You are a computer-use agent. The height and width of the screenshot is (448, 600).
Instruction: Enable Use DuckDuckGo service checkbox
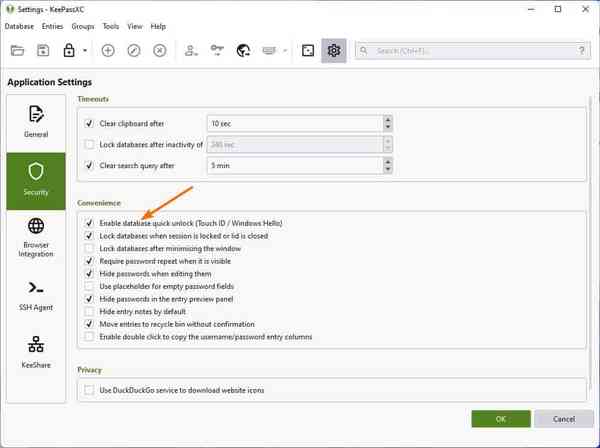[90, 390]
